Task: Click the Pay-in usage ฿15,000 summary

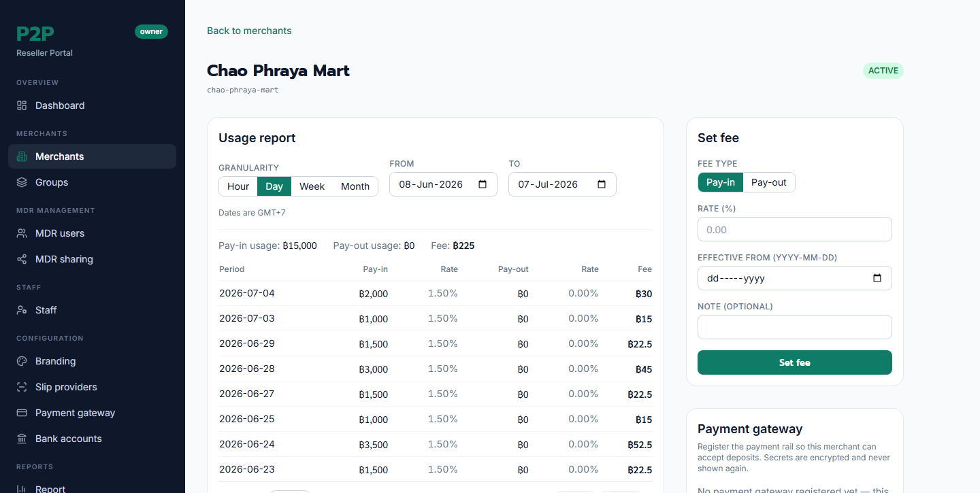Action: coord(267,245)
